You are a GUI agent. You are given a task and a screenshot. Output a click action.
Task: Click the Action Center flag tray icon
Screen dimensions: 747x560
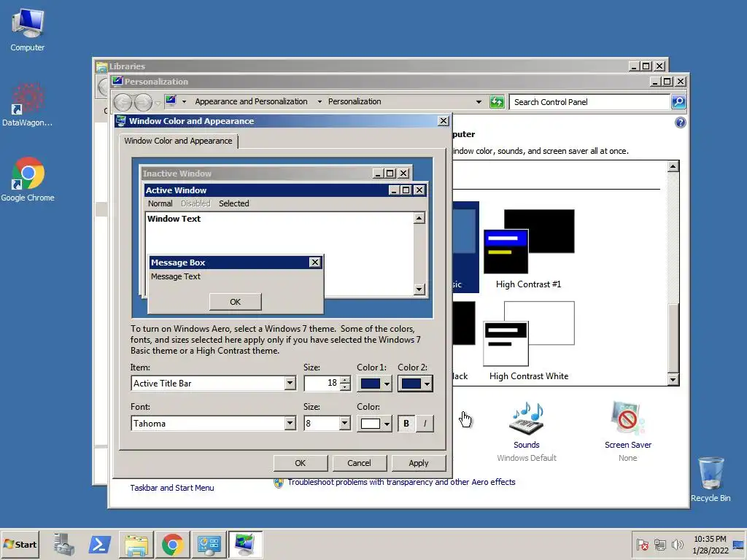click(642, 544)
